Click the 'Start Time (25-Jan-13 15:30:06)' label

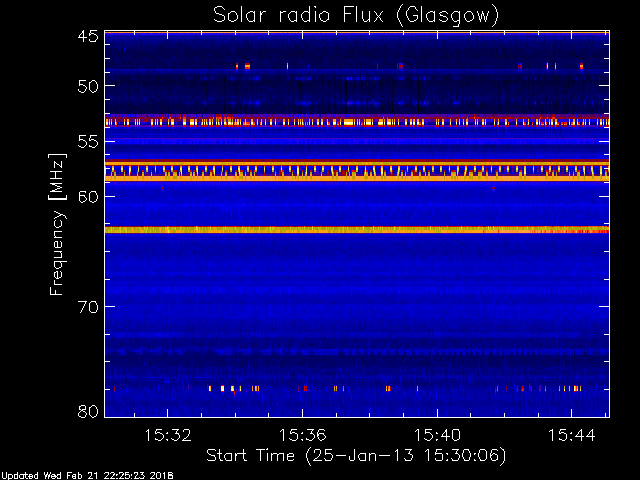(x=356, y=456)
